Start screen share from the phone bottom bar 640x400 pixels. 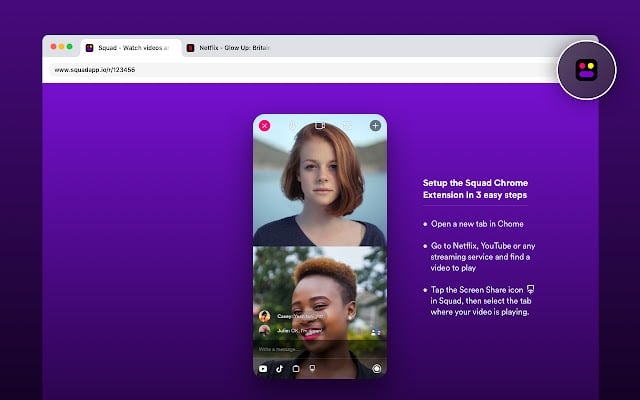pyautogui.click(x=312, y=369)
